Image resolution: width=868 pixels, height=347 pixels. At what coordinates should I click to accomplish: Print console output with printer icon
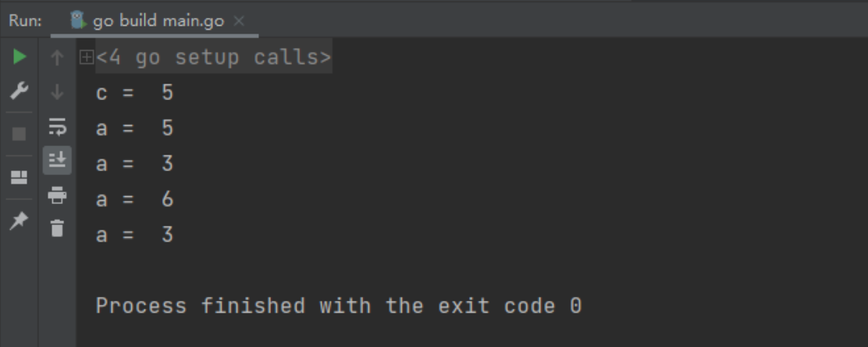coord(57,195)
